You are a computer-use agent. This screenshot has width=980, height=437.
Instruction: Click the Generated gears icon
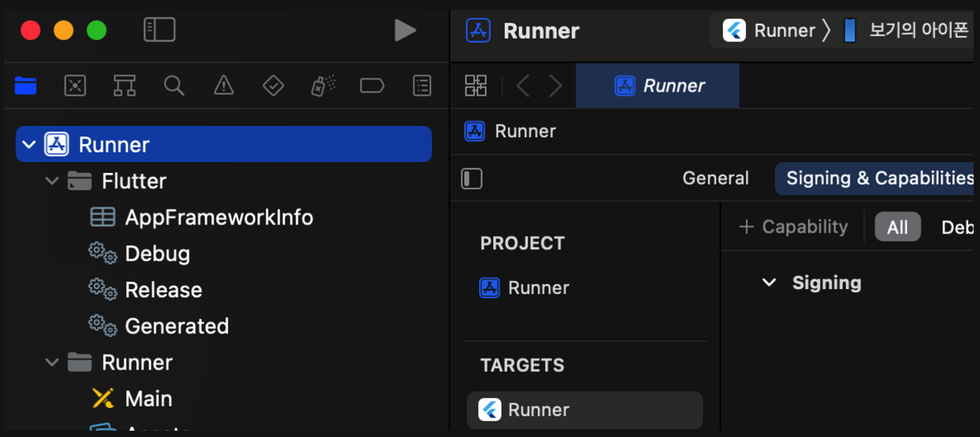click(103, 326)
